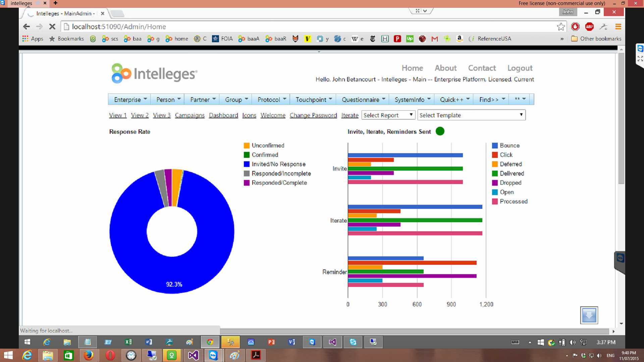Click the bookmark star icon in address bar
644x362 pixels.
click(x=561, y=27)
